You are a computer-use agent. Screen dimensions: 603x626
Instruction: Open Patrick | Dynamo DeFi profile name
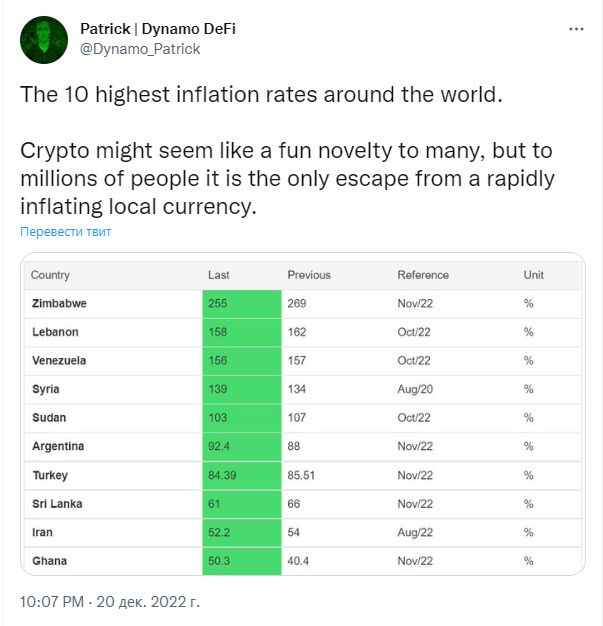[158, 29]
